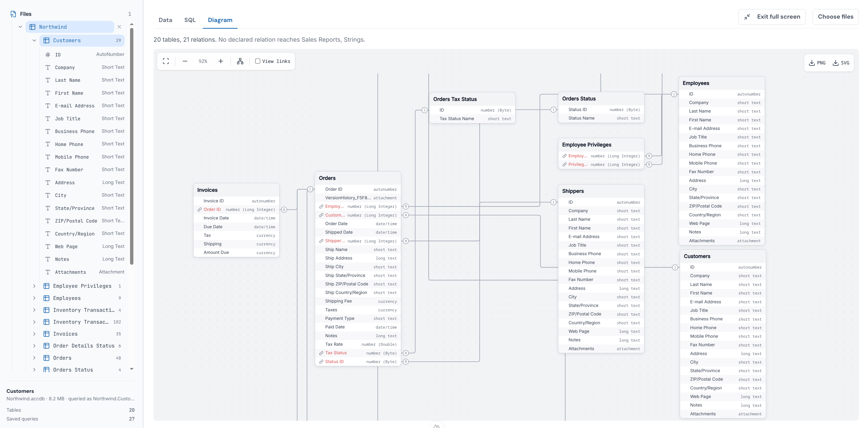
Task: Click the 92% zoom level value
Action: 203,61
